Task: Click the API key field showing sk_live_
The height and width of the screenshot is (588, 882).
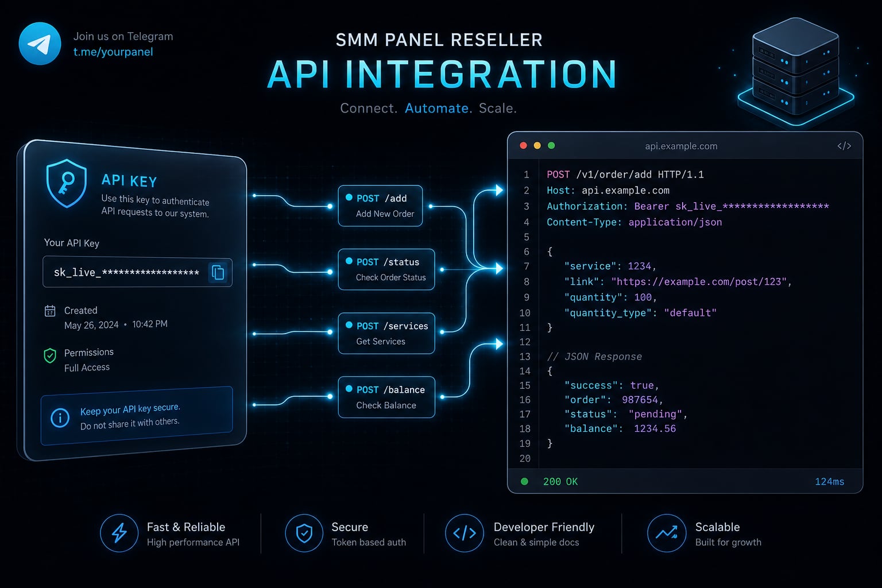Action: (137, 272)
